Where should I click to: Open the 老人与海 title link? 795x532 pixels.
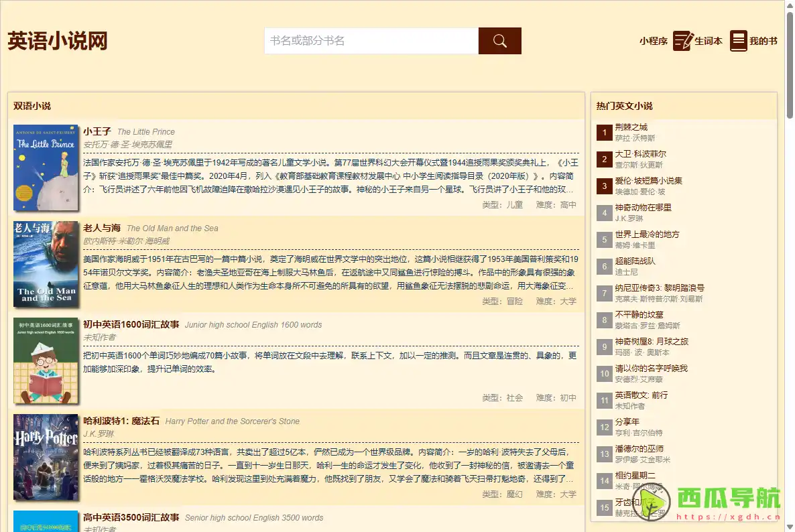tap(102, 228)
